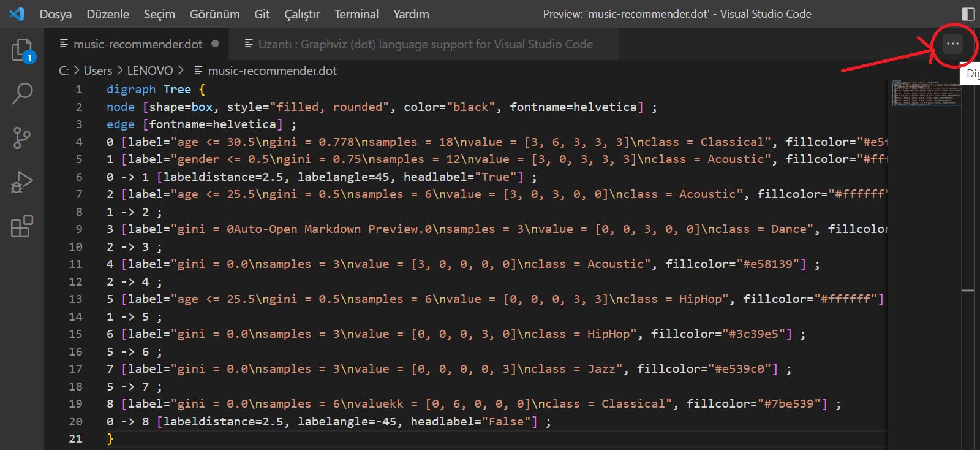Open the Git menu
This screenshot has height=450, width=980.
pos(262,13)
